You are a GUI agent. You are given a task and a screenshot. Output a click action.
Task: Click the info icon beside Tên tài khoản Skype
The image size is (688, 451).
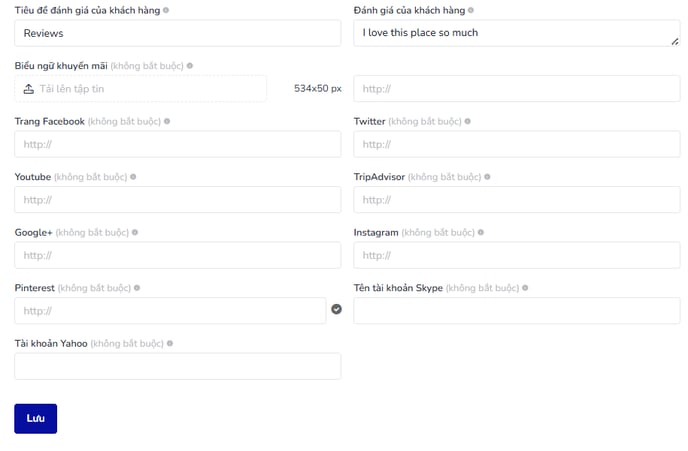[x=525, y=288]
